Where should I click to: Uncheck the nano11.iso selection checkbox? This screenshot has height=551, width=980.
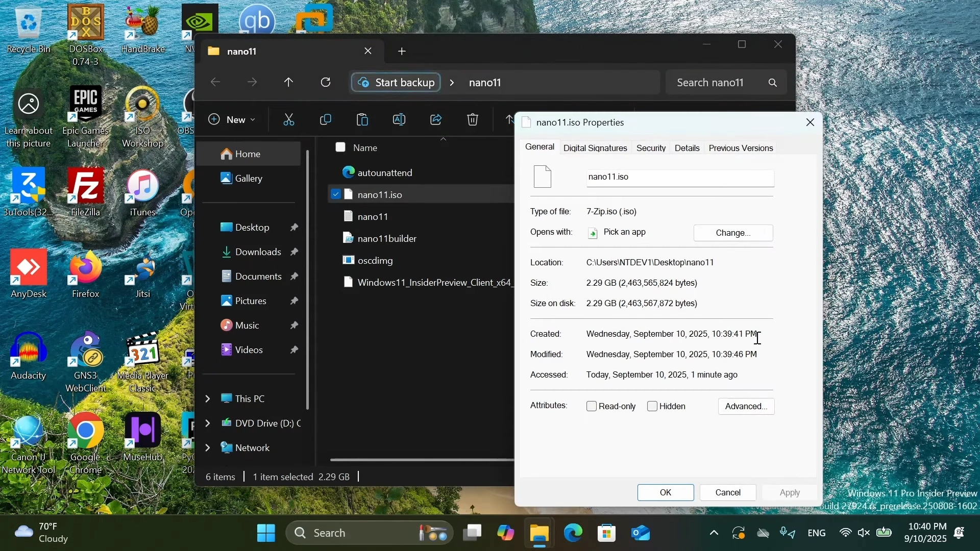336,195
